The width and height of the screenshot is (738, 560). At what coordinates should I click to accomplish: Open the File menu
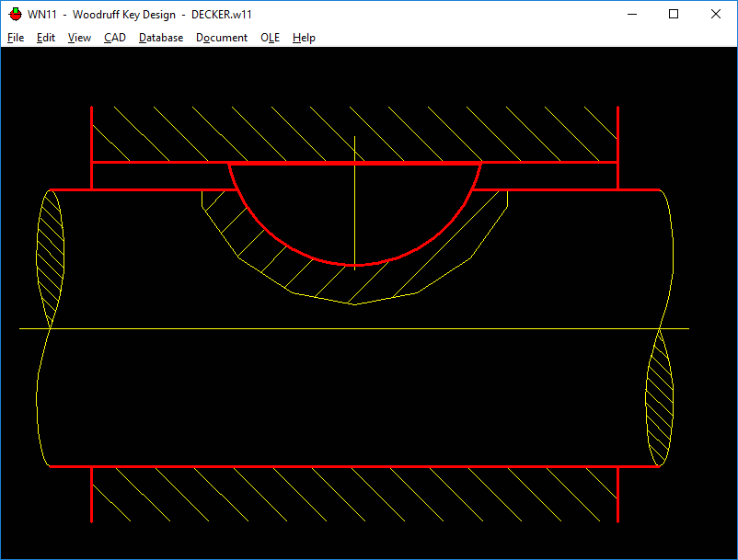click(16, 38)
